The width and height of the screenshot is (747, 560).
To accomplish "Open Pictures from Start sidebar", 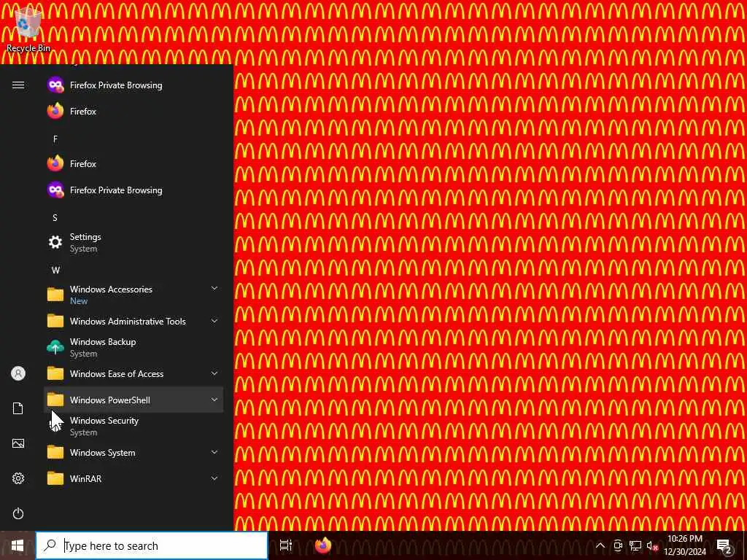I will (18, 443).
